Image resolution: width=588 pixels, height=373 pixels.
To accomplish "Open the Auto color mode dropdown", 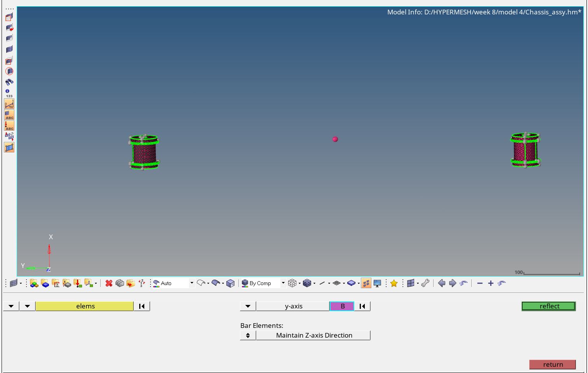I will coord(192,283).
